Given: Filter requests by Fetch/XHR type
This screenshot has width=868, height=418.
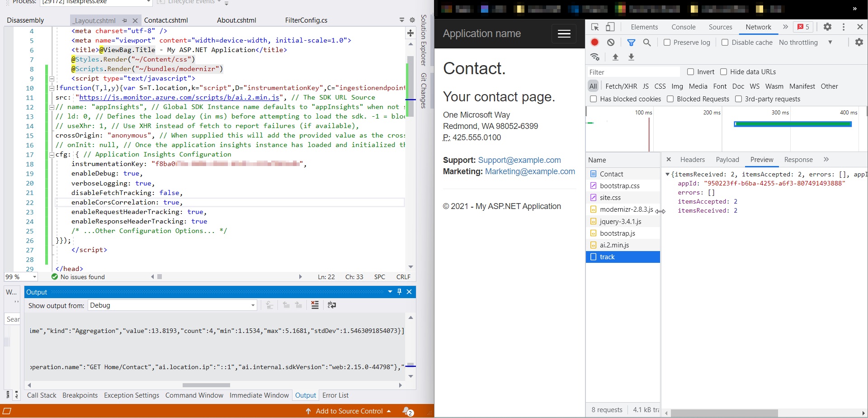Looking at the screenshot, I should point(621,86).
